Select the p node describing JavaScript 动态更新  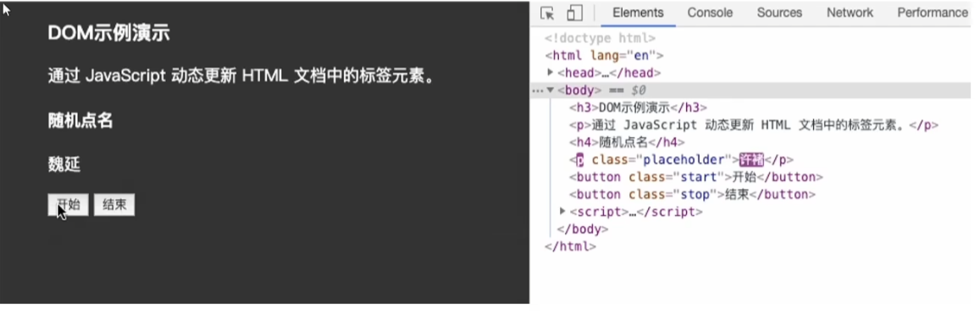(x=754, y=125)
